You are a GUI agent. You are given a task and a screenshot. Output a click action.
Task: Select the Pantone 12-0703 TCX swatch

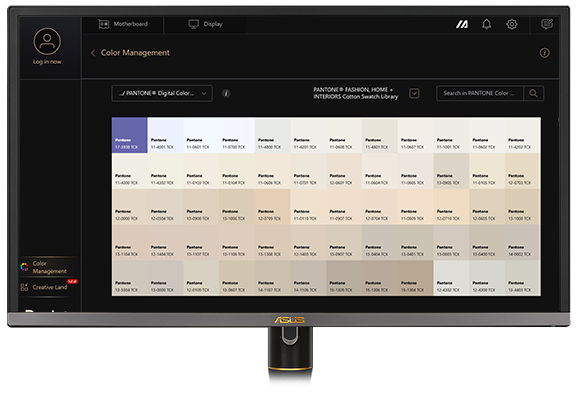[523, 171]
